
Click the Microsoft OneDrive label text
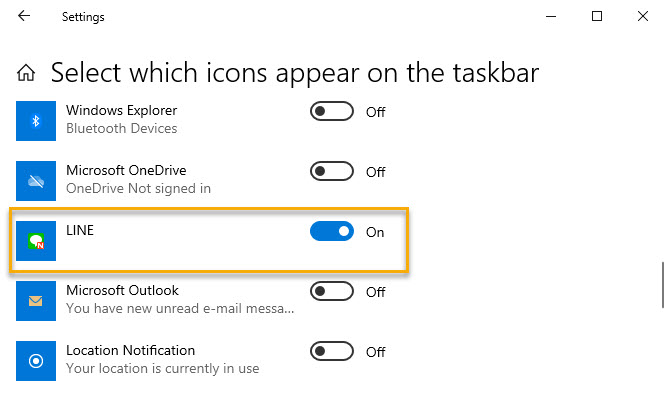pyautogui.click(x=126, y=170)
